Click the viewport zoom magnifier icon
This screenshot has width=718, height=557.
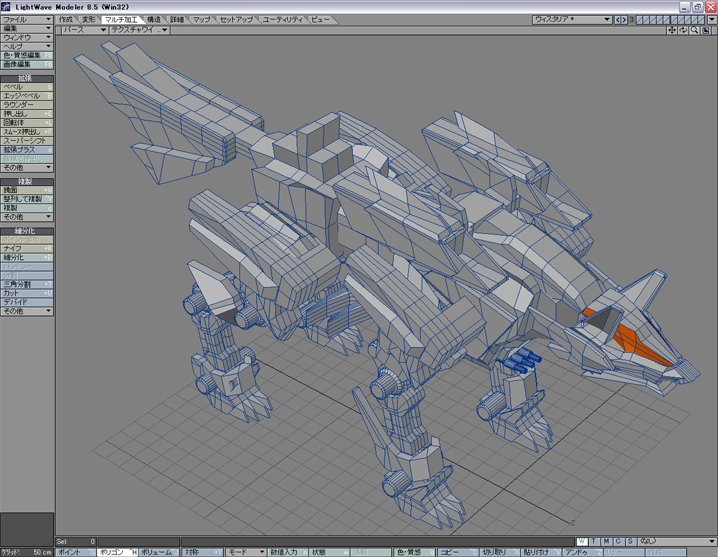(694, 30)
